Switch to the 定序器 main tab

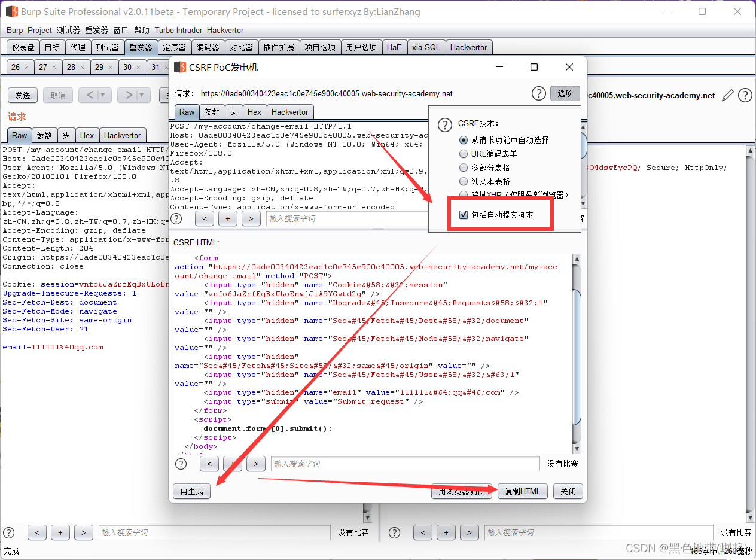pos(174,47)
